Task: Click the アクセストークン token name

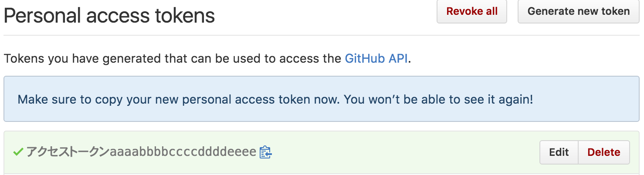Action: 68,152
